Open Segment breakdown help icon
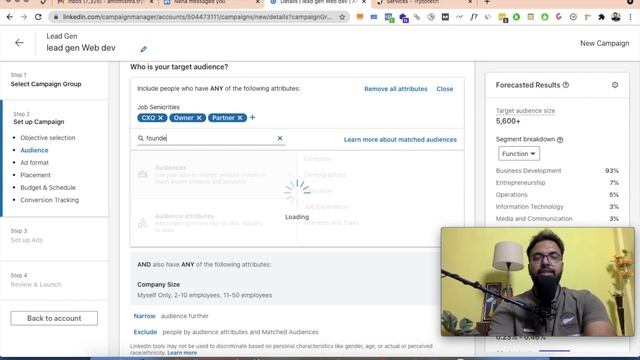The image size is (640, 360). coord(560,140)
